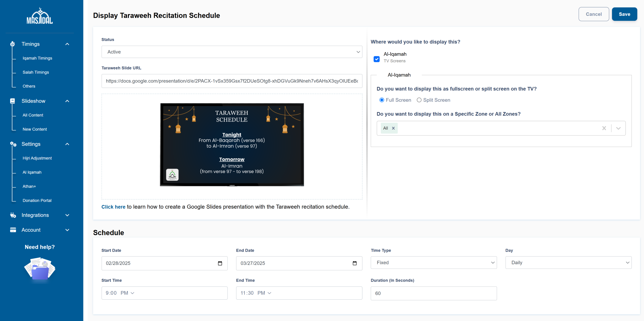
Task: Uncheck the Al-Iqamah TV Screens checkbox
Action: tap(376, 59)
